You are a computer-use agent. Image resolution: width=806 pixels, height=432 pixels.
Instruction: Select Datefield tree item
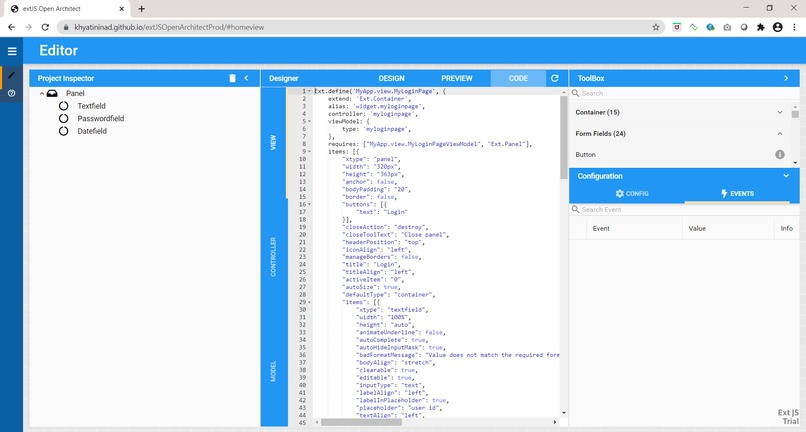coord(92,131)
